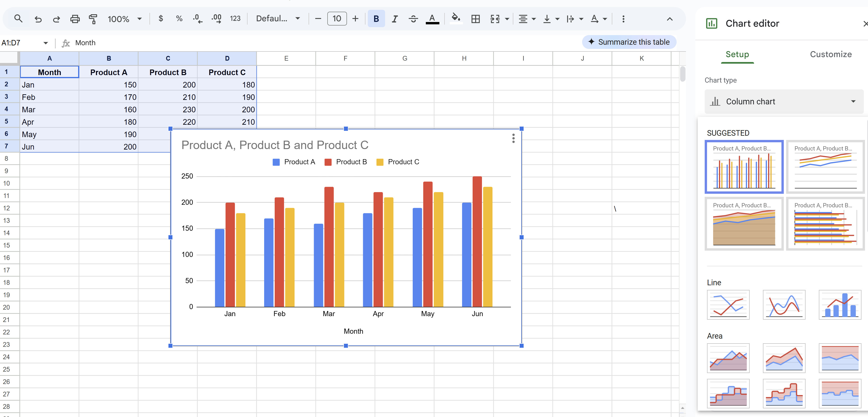Expand merge cells options arrow
Viewport: 868px width, 417px height.
tap(507, 19)
